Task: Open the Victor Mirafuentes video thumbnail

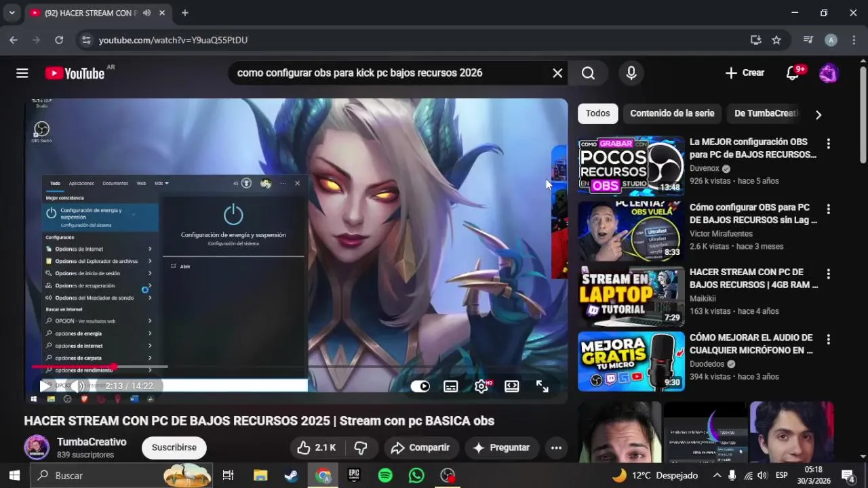Action: [631, 231]
